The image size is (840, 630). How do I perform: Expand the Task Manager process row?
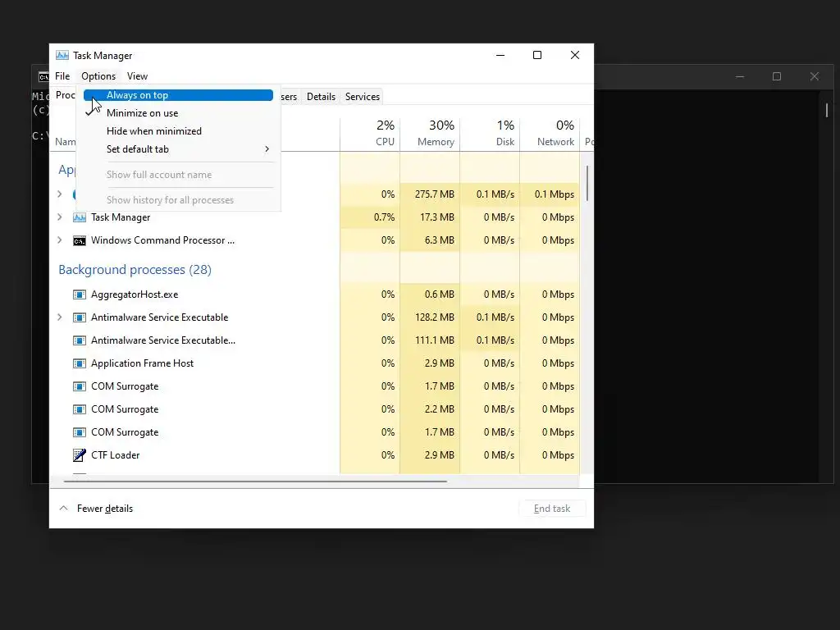pyautogui.click(x=59, y=217)
